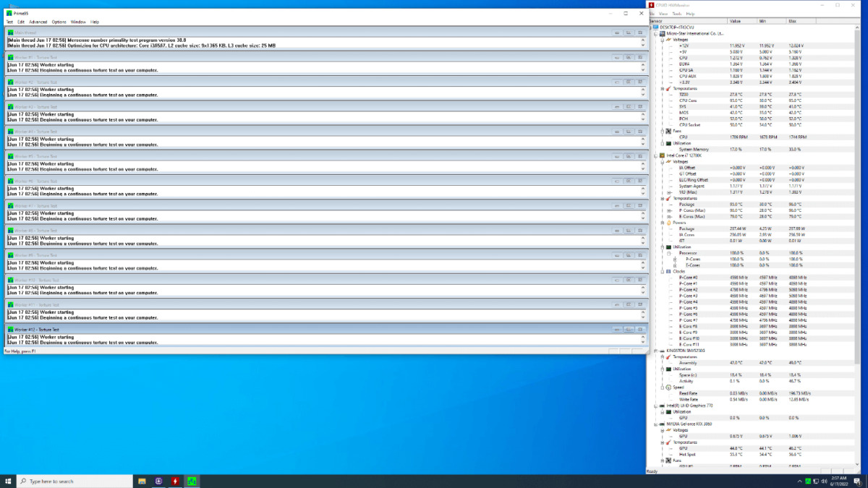Click the Worker #12 window's Prime95 icon

coord(10,330)
